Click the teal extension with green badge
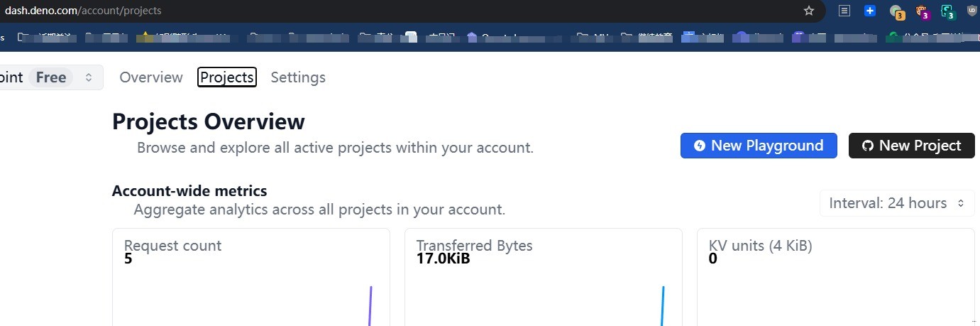 click(x=947, y=11)
